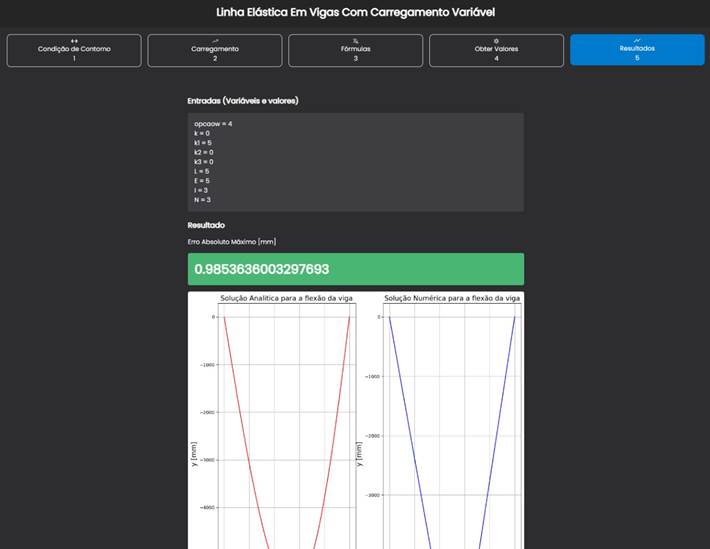Screen dimensions: 710x549
Task: Click the Resultados line-chart icon
Action: coord(637,40)
